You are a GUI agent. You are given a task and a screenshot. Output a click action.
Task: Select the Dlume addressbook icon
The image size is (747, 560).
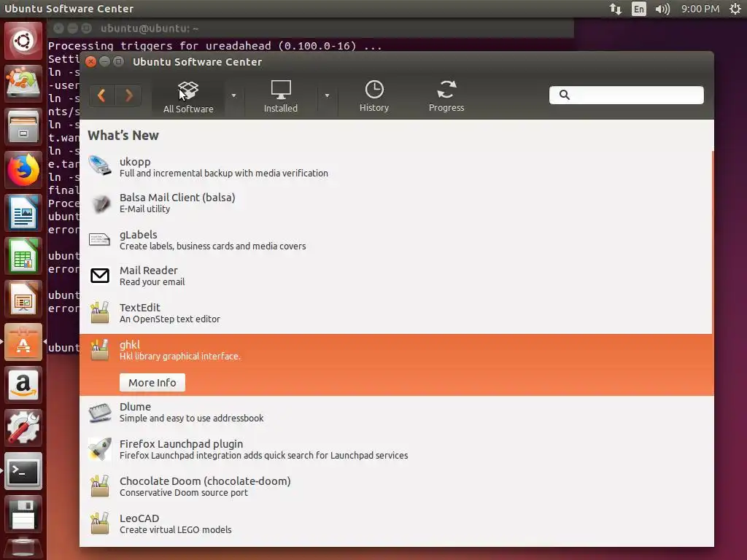pos(99,413)
